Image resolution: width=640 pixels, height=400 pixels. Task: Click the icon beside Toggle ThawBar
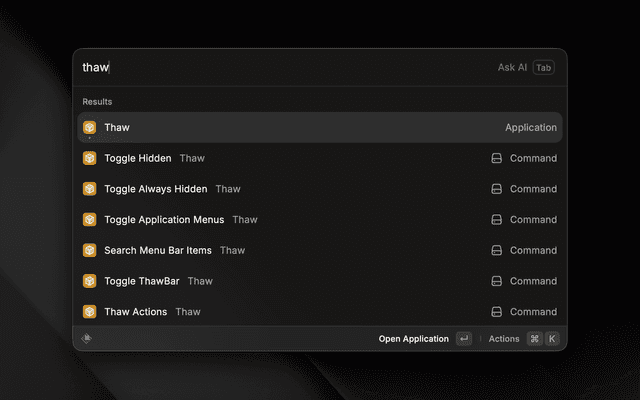pos(89,281)
